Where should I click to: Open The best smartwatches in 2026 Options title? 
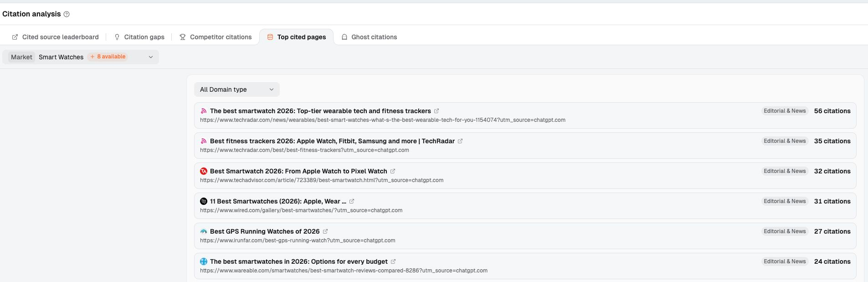click(299, 261)
